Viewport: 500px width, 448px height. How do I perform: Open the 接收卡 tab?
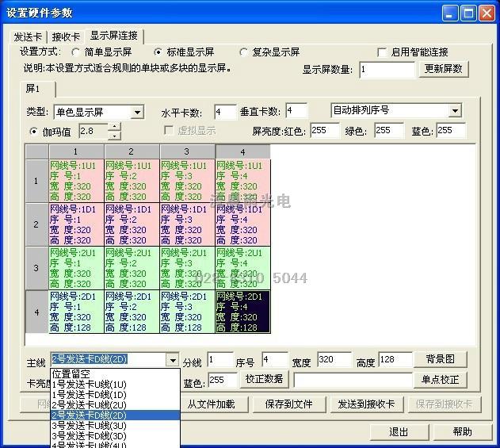pyautogui.click(x=66, y=36)
